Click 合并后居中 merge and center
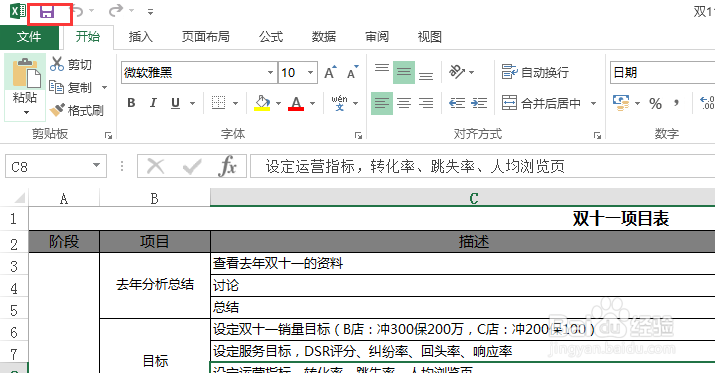 pyautogui.click(x=542, y=104)
